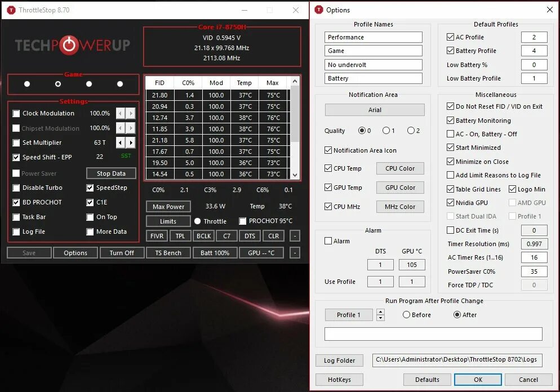Select the first profile radio dot
Image resolution: width=560 pixels, height=392 pixels.
coord(27,84)
